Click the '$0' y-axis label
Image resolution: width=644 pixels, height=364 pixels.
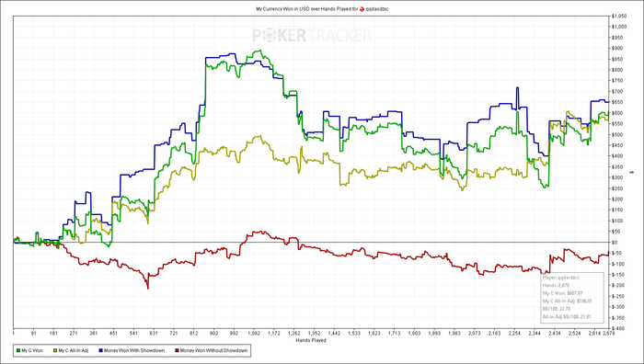point(615,242)
